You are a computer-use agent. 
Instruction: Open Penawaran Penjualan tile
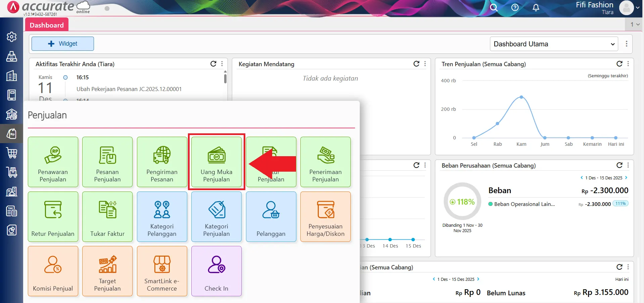coord(53,162)
